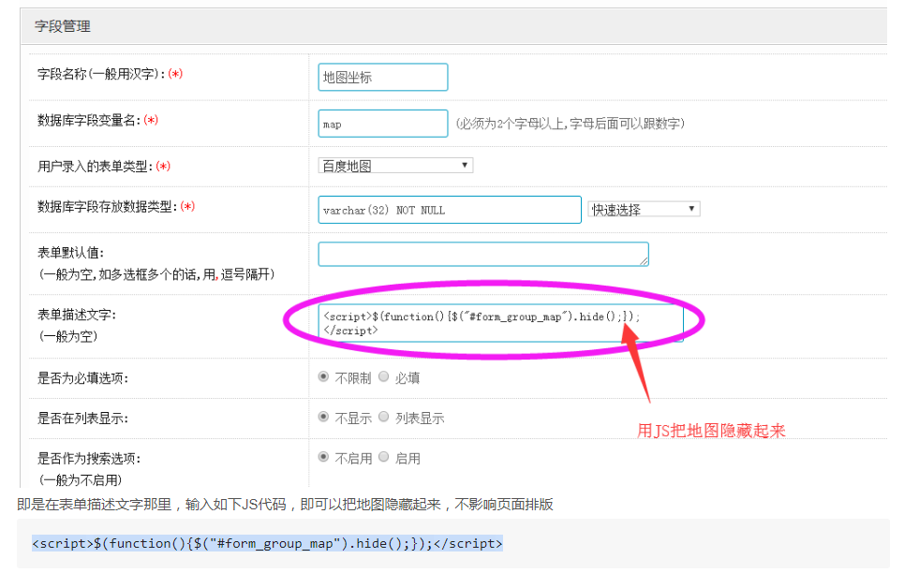Choose the 不显示 radio button
The image size is (919, 588).
324,418
